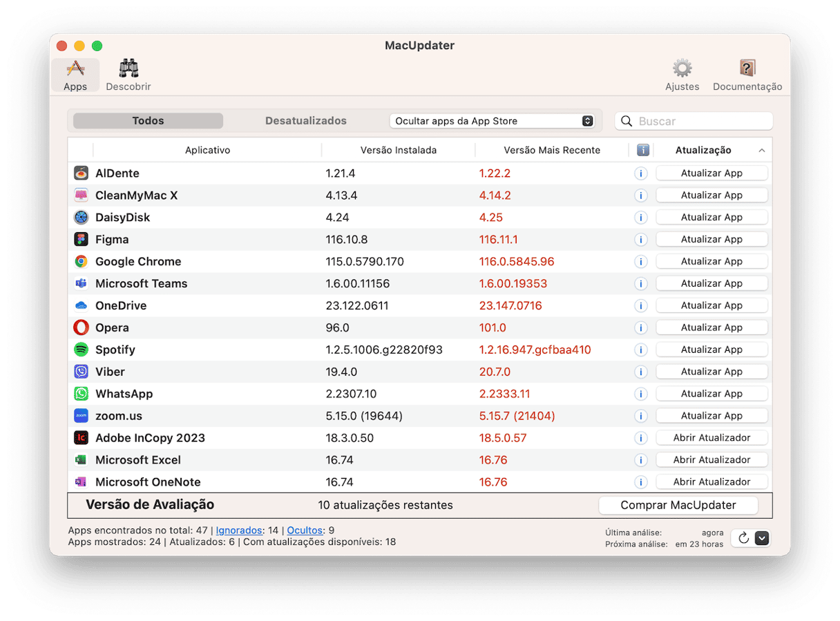Show info for Spotify

641,350
